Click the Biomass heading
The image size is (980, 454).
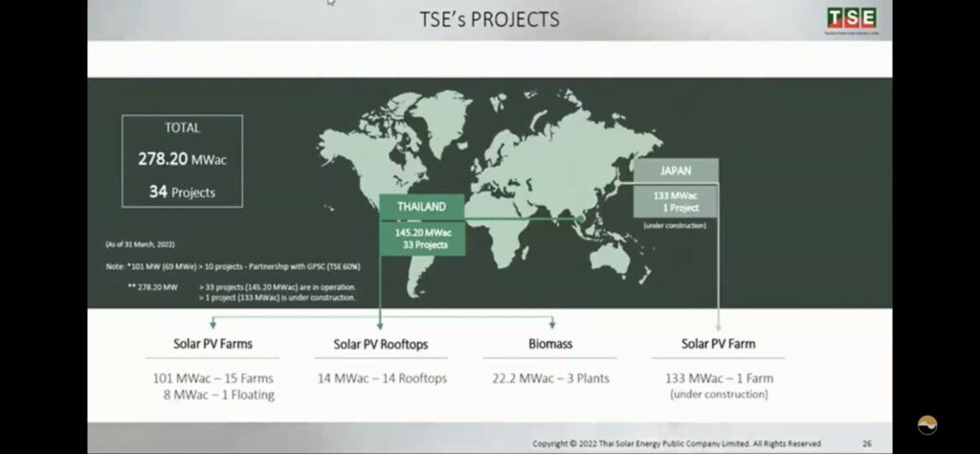(x=549, y=344)
